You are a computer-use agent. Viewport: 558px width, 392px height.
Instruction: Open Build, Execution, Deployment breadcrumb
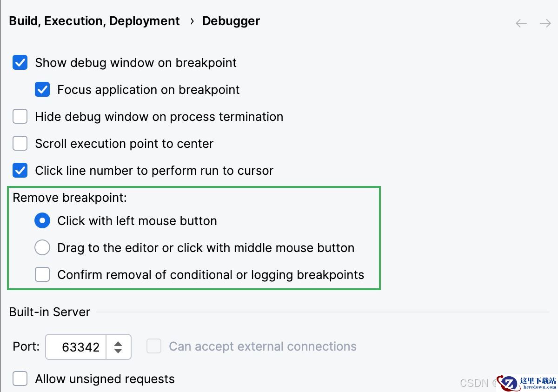tap(94, 21)
